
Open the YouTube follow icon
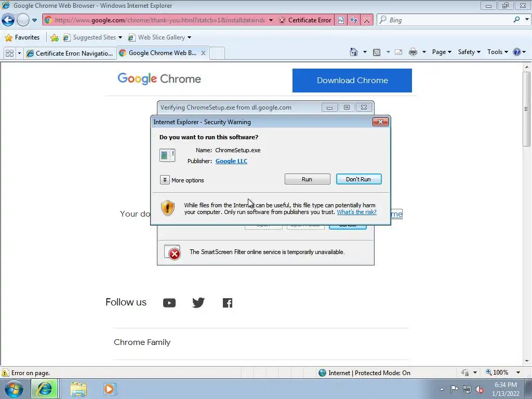click(x=169, y=303)
